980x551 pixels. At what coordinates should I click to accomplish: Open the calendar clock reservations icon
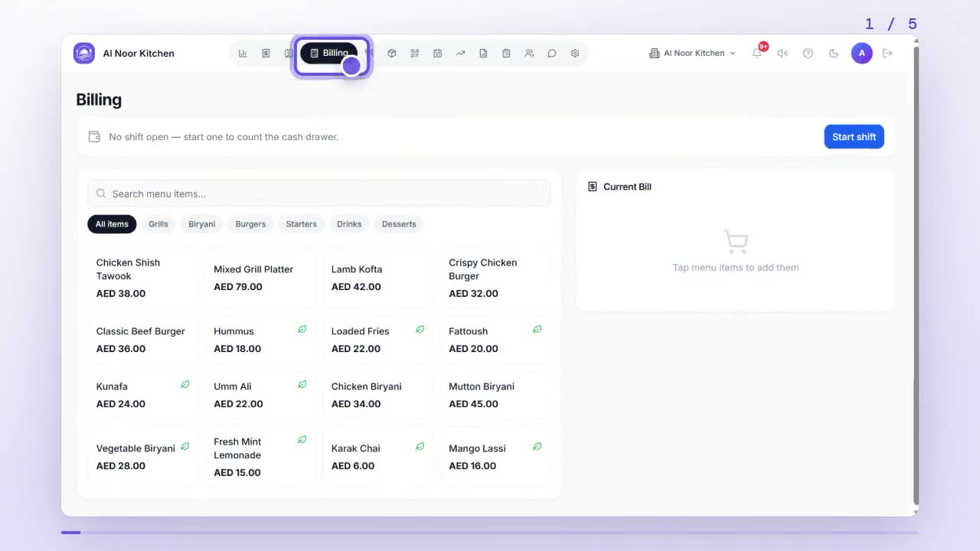click(x=437, y=54)
